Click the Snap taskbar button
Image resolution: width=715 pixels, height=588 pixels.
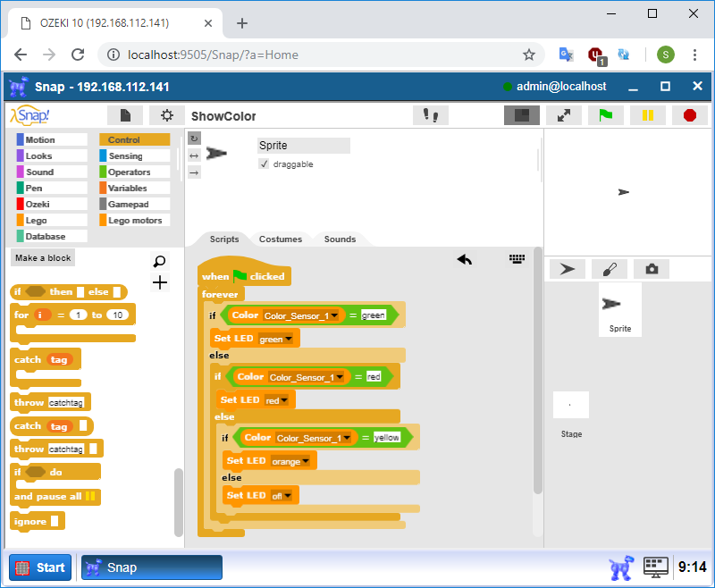151,567
